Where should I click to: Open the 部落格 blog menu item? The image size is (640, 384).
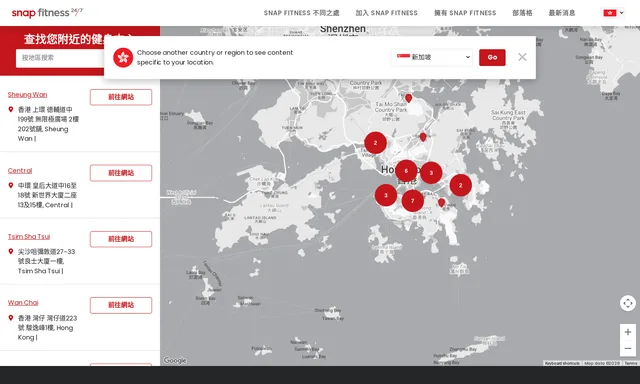pos(522,13)
